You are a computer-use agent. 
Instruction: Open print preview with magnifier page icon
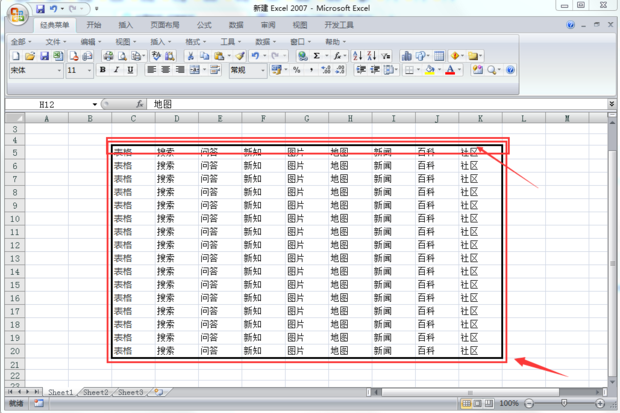pyautogui.click(x=123, y=56)
